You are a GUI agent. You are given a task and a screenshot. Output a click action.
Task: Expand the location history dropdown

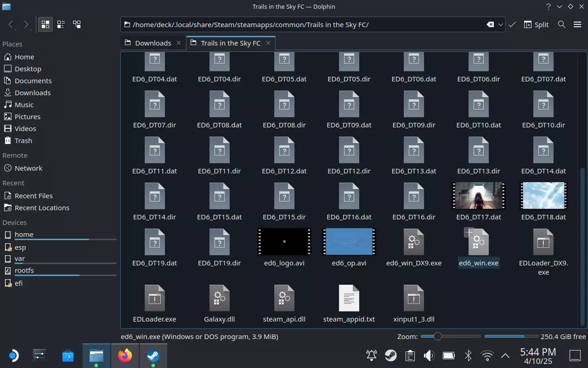pyautogui.click(x=501, y=24)
